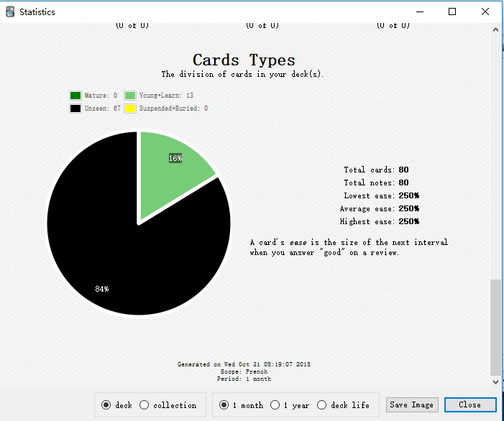The width and height of the screenshot is (504, 421).
Task: Choose the deck life period option
Action: point(343,405)
